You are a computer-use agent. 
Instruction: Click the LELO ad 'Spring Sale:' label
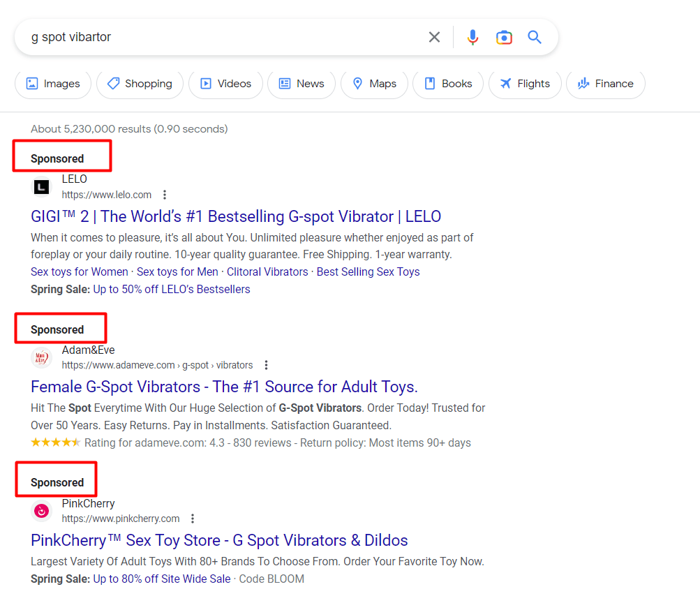coord(60,289)
